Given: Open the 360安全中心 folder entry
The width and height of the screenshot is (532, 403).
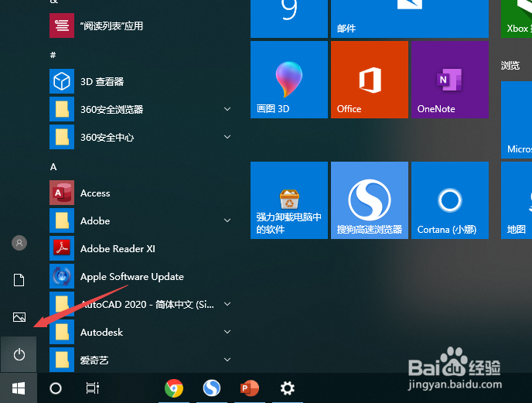Looking at the screenshot, I should 141,137.
